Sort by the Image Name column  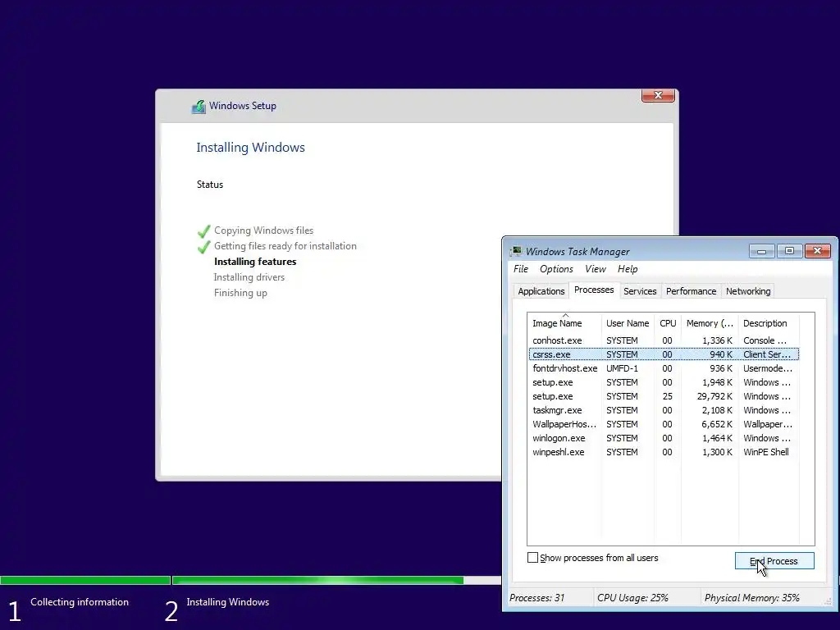click(564, 323)
